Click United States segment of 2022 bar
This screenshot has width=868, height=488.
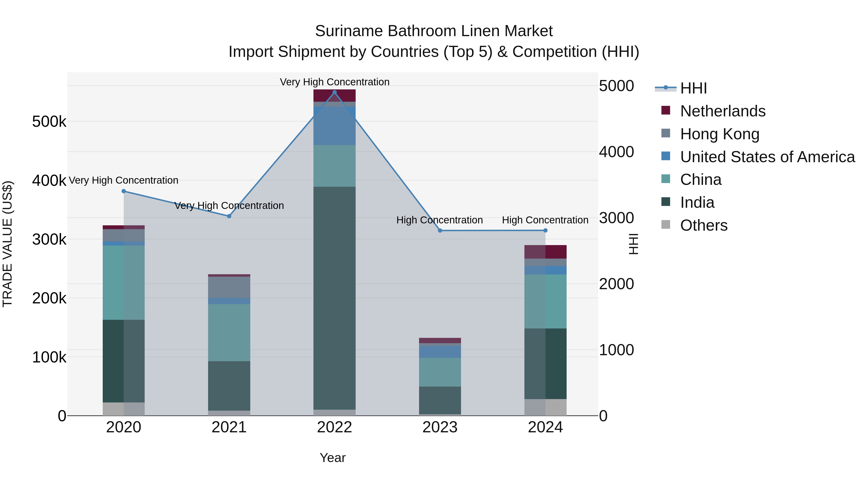(335, 126)
